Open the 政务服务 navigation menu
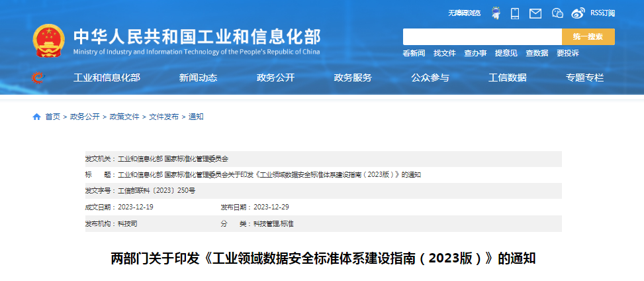644x281 pixels. (x=353, y=78)
